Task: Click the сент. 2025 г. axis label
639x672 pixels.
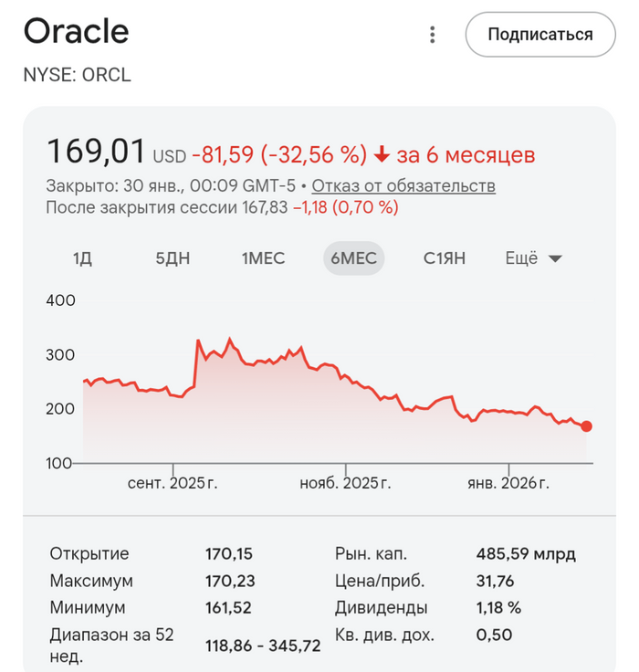Action: [x=173, y=483]
